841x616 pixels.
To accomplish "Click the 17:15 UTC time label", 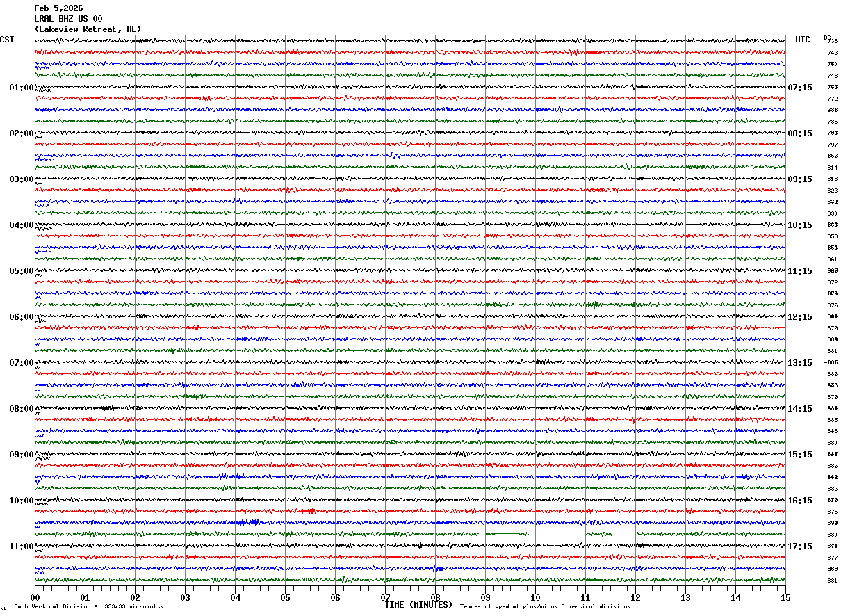I will pos(799,546).
